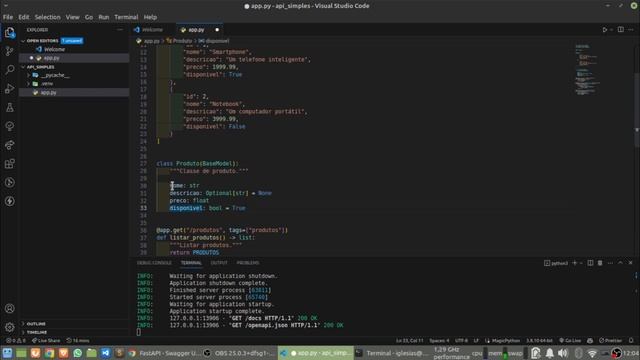Open the Edit menu

tap(24, 17)
